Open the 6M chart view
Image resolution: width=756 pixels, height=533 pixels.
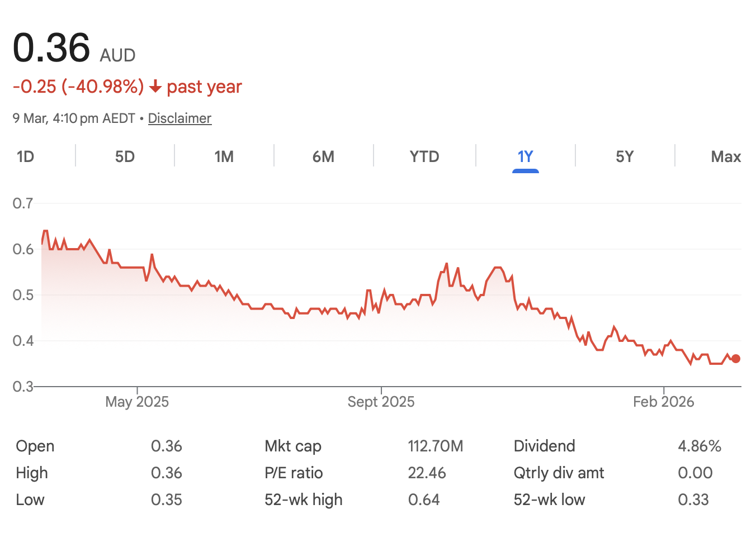click(x=323, y=156)
